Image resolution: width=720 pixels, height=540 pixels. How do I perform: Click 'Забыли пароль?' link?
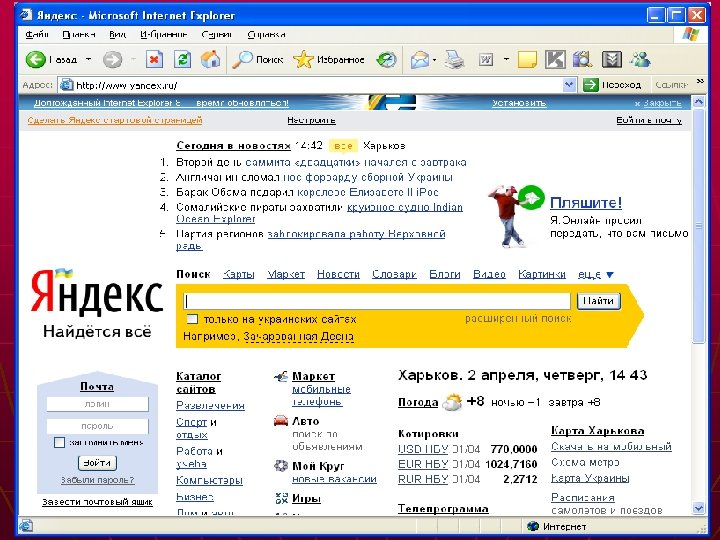(x=97, y=480)
